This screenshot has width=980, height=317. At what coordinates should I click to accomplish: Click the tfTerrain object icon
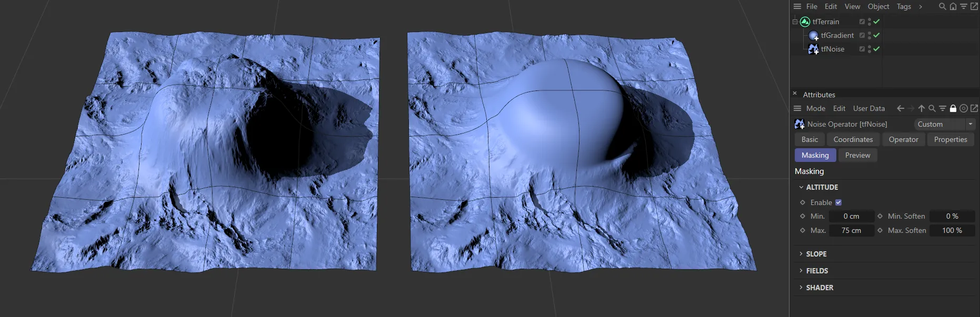pyautogui.click(x=805, y=22)
